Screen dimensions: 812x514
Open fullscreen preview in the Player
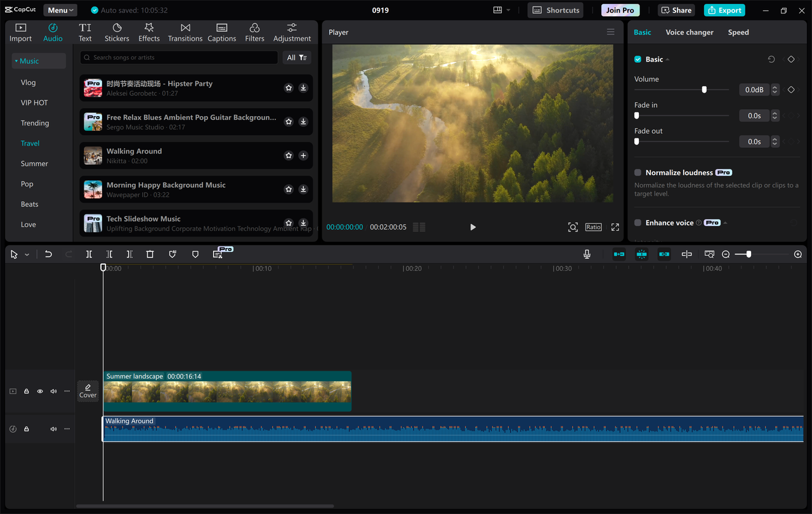pos(615,227)
